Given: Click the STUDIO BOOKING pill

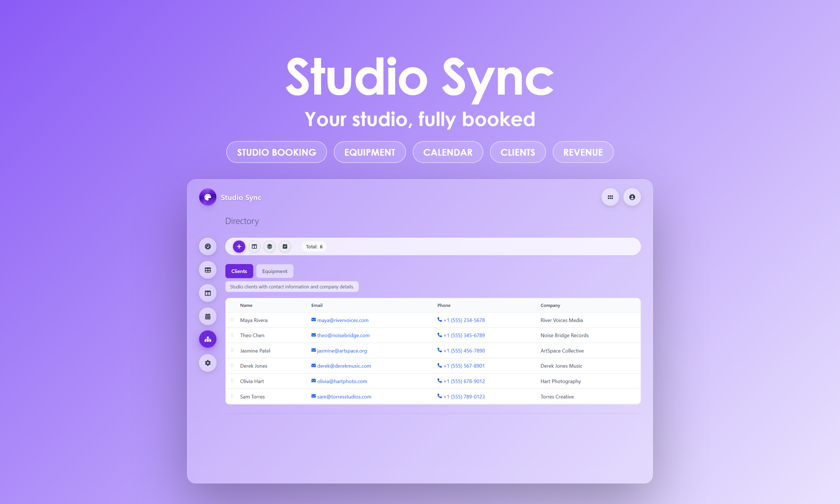Looking at the screenshot, I should (x=276, y=152).
